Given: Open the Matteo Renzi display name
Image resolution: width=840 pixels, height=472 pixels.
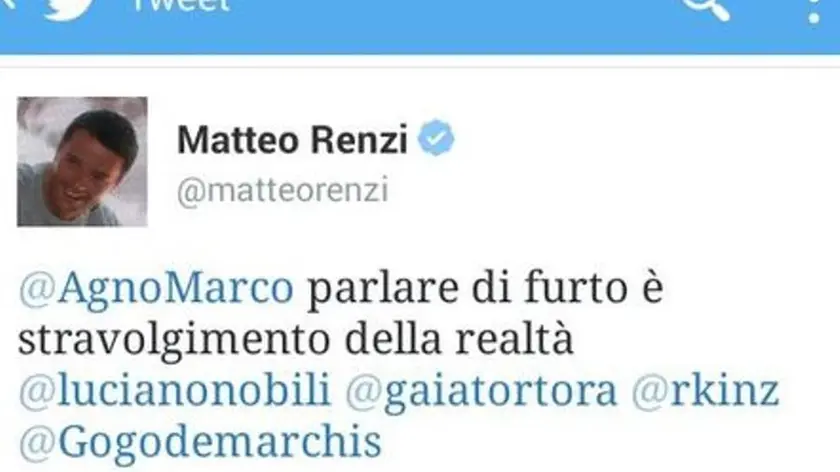Looking at the screenshot, I should pyautogui.click(x=292, y=139).
